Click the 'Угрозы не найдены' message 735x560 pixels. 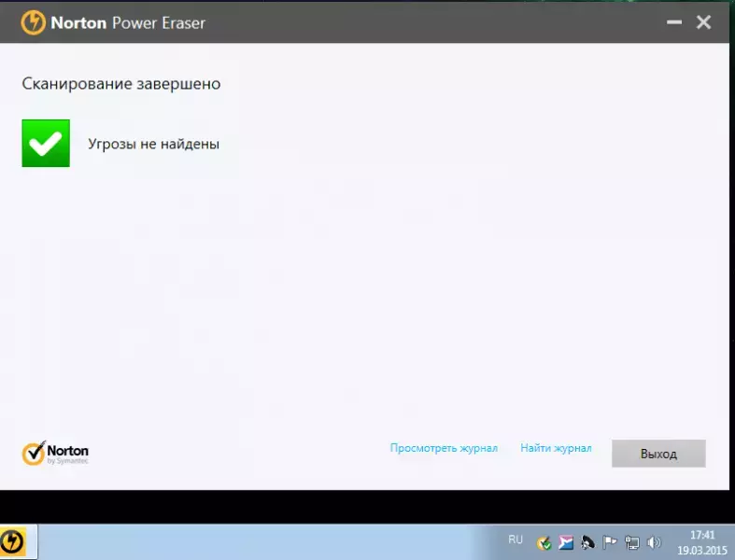[x=154, y=144]
